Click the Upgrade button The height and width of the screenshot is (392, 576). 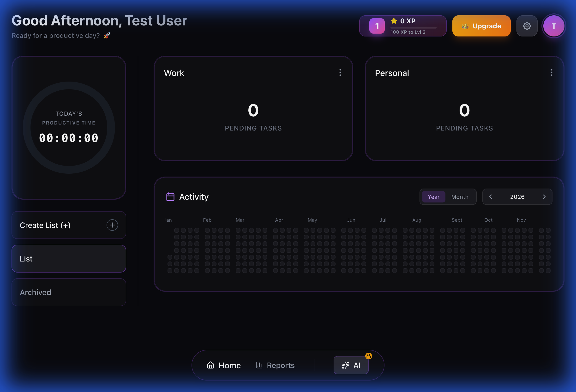(481, 26)
